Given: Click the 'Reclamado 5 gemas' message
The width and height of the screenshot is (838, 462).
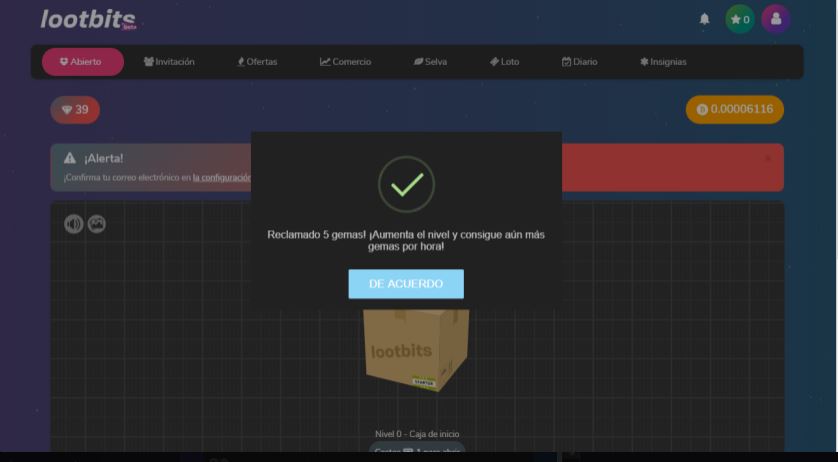Looking at the screenshot, I should 406,241.
